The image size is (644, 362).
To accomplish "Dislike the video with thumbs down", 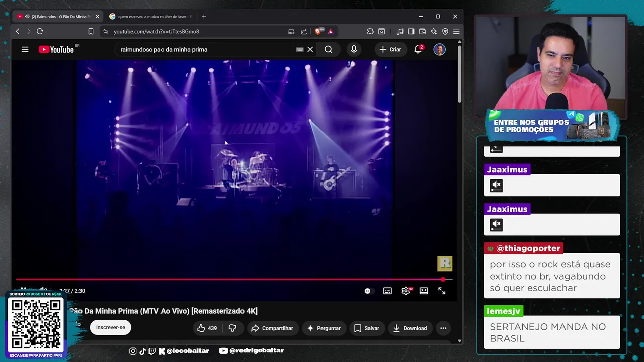I will [232, 328].
